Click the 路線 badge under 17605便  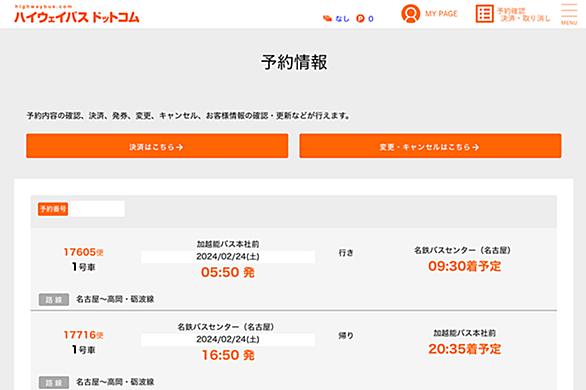(x=54, y=300)
